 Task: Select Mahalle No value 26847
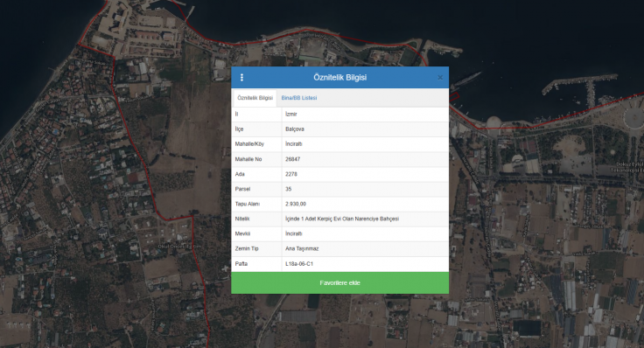tap(292, 159)
